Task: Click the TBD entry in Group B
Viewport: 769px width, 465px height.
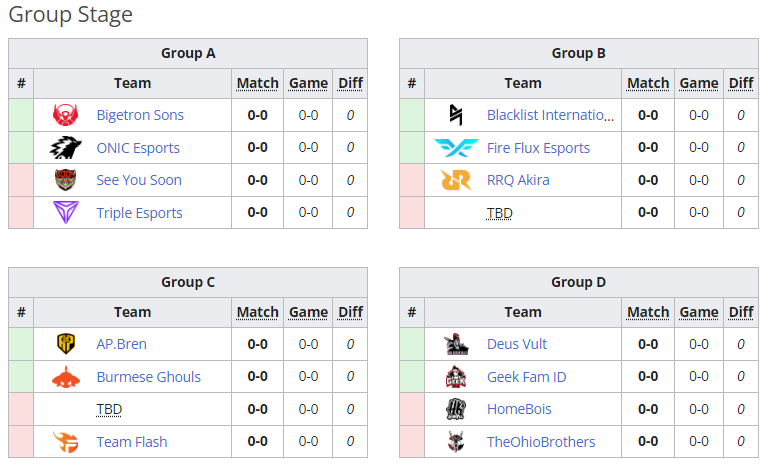Action: [x=499, y=213]
